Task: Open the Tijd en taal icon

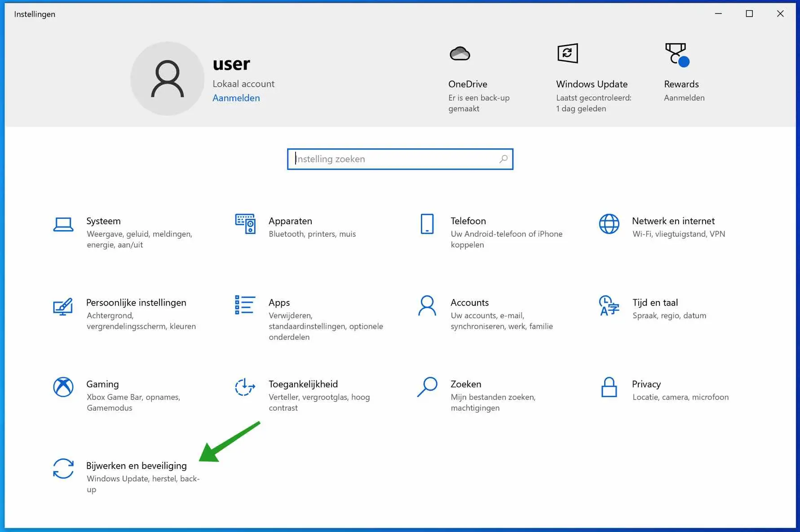Action: coord(609,306)
